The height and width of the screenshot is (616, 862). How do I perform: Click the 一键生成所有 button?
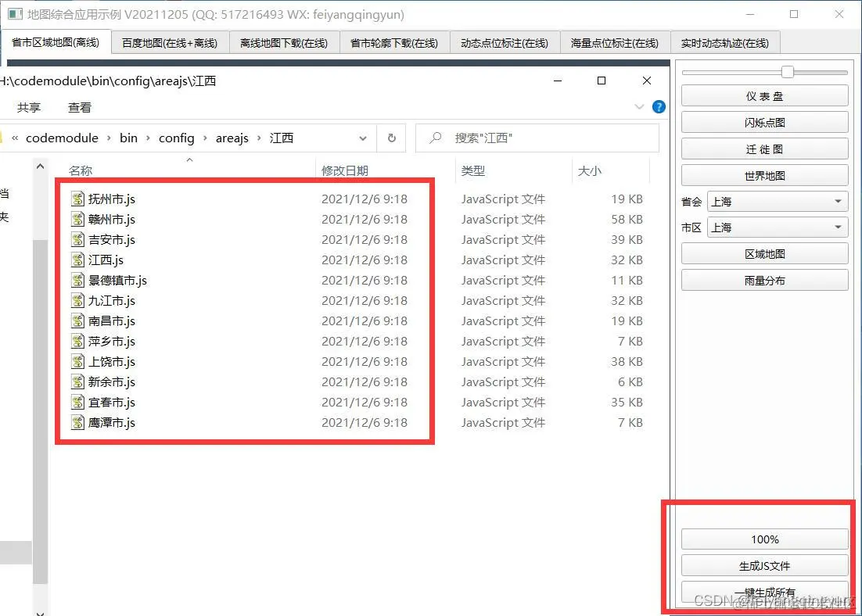764,592
